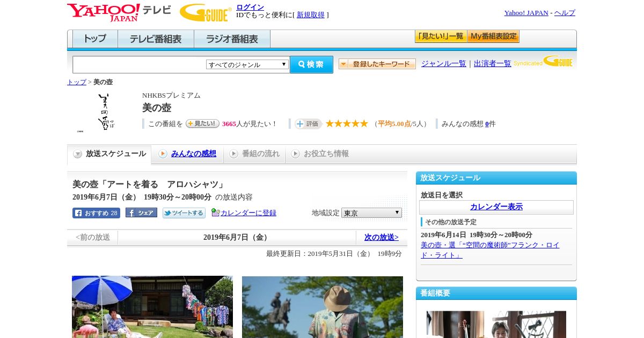
Task: Click the five-star rating display
Action: (347, 124)
